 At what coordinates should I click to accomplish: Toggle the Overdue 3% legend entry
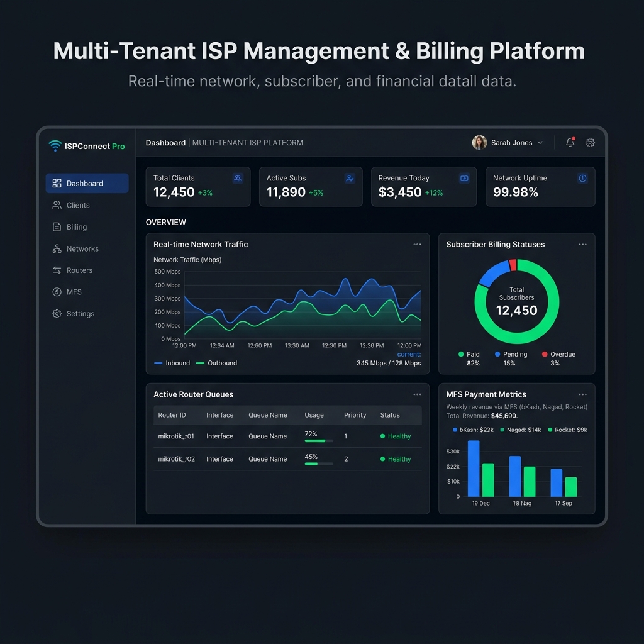tap(558, 358)
